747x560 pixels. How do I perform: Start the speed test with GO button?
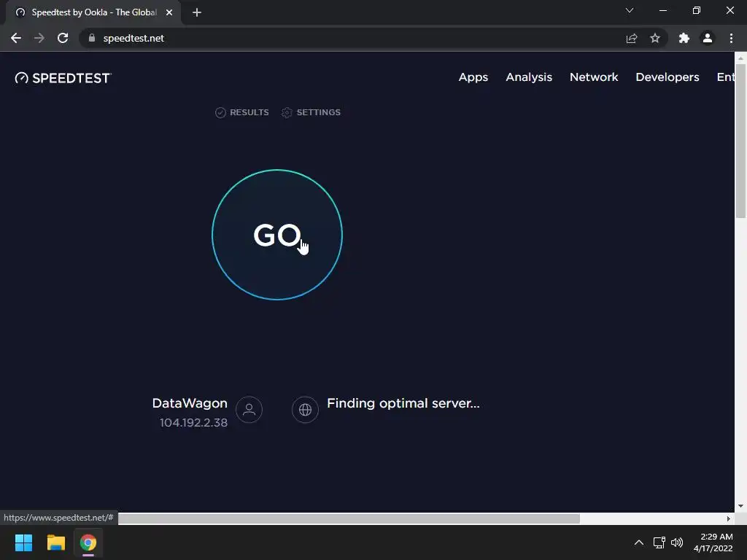276,235
